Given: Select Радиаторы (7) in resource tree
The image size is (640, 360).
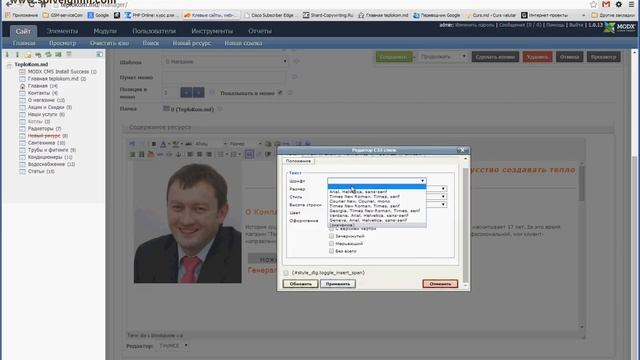Looking at the screenshot, I should (44, 129).
